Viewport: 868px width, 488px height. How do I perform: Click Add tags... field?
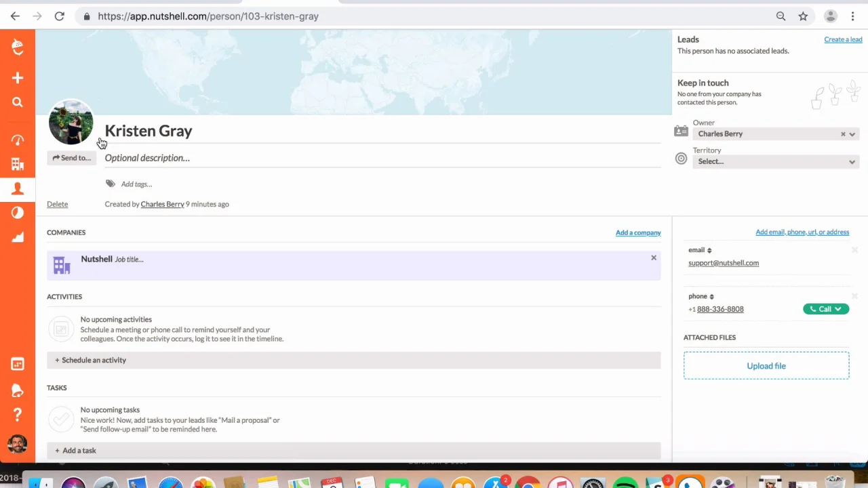[x=136, y=184]
